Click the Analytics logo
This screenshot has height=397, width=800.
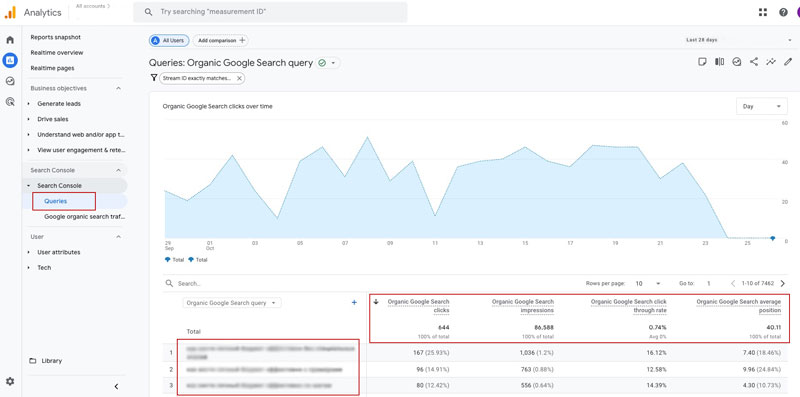coord(10,13)
